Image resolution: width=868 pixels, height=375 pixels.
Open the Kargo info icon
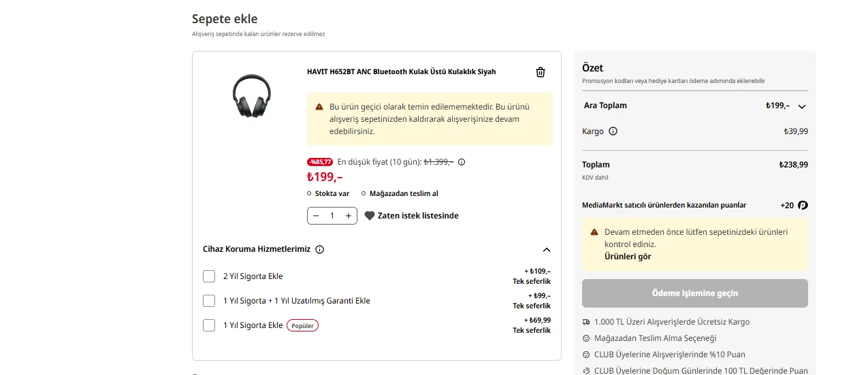pyautogui.click(x=613, y=131)
